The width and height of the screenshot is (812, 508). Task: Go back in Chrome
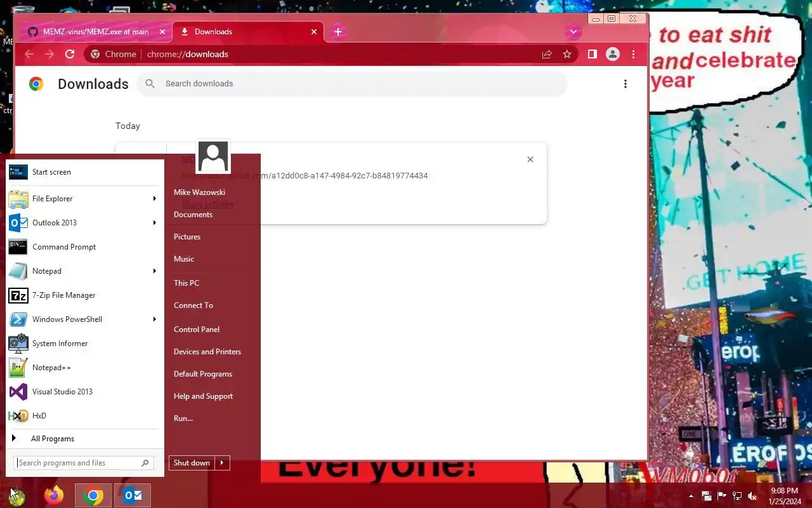(29, 54)
